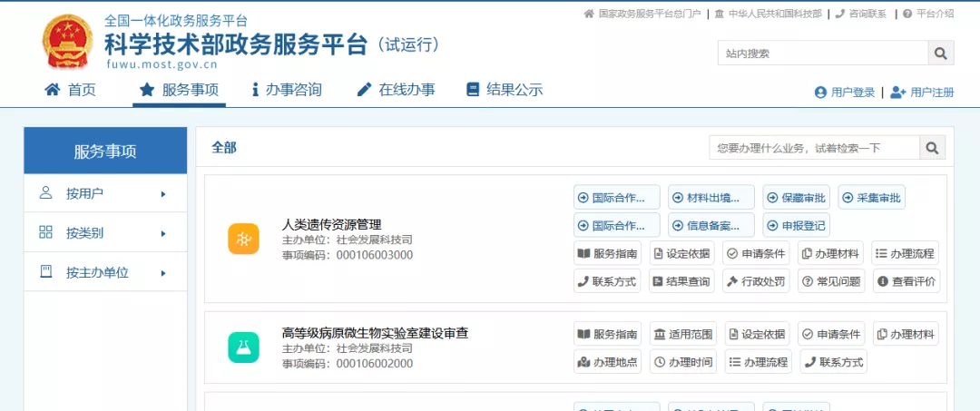Image resolution: width=980 pixels, height=411 pixels.
Task: Click item code 000106002000
Action: click(375, 364)
